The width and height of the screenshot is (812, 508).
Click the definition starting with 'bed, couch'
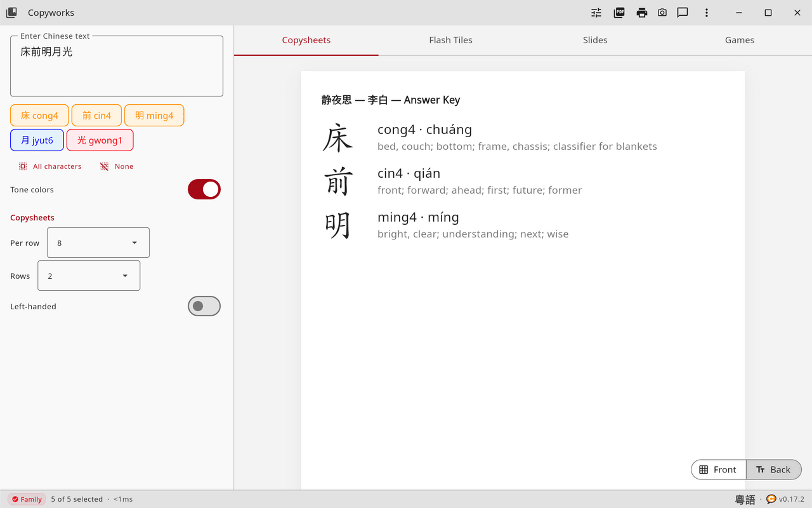click(x=517, y=147)
